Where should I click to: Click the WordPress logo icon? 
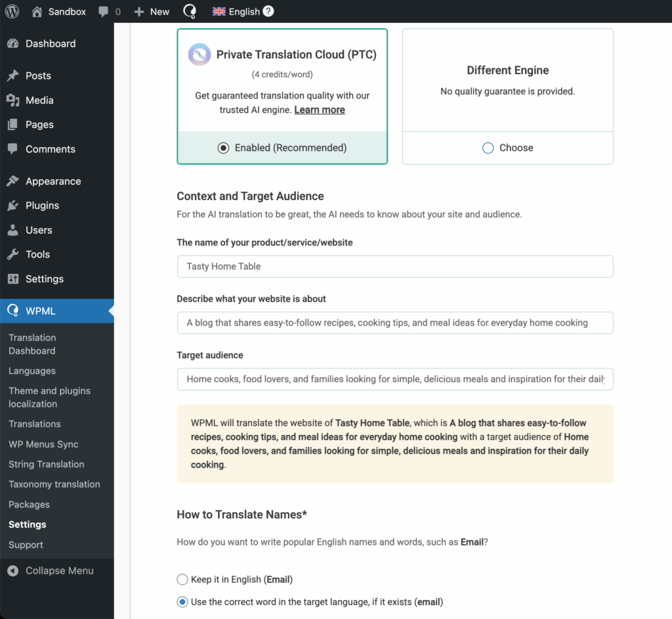[12, 11]
